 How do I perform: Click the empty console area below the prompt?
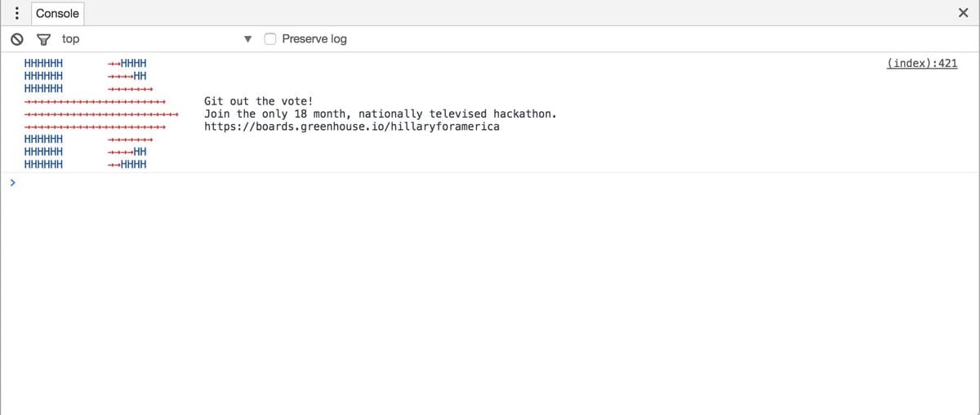point(490,310)
